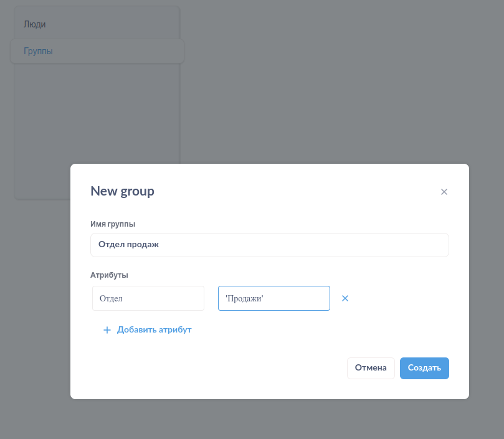Focus the Имя группы input field
This screenshot has height=439, width=504.
click(x=269, y=245)
